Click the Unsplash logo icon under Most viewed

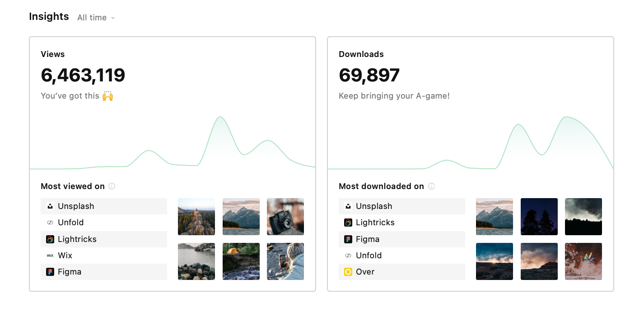pos(50,206)
